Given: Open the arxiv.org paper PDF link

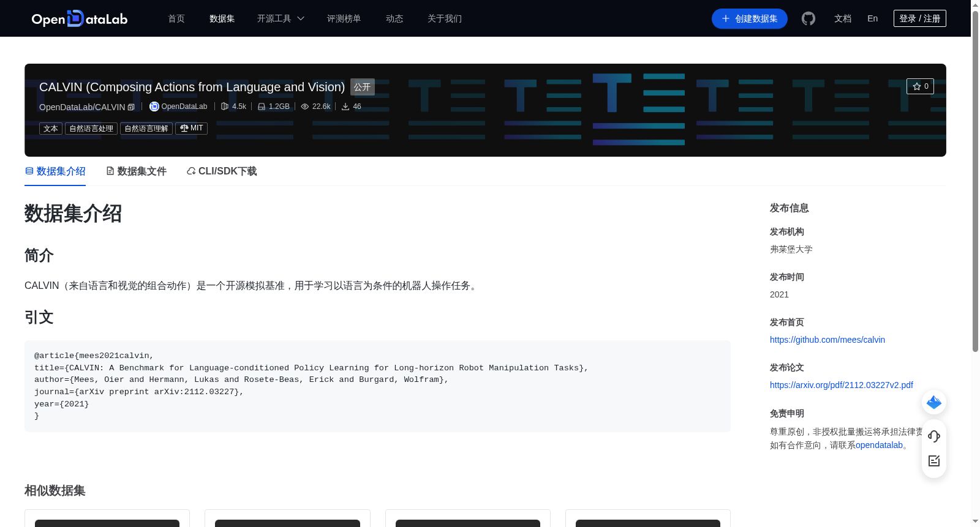Looking at the screenshot, I should (842, 385).
